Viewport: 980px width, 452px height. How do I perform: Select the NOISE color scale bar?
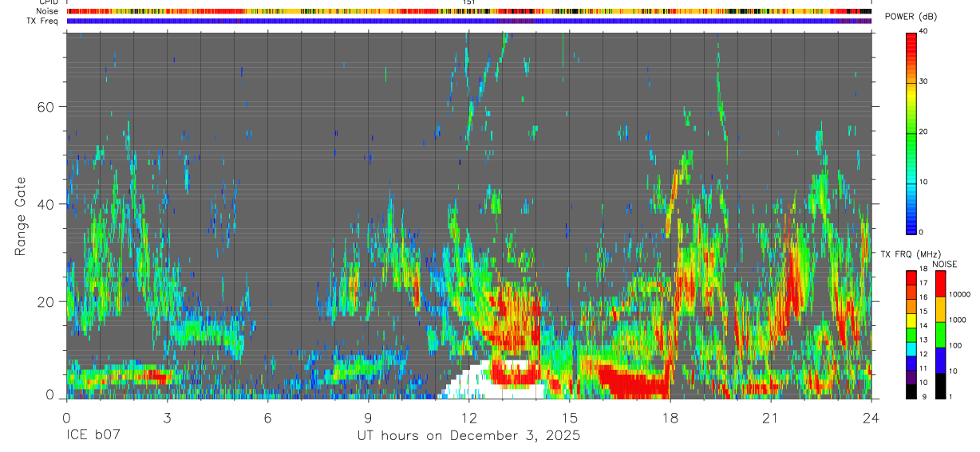click(x=939, y=334)
